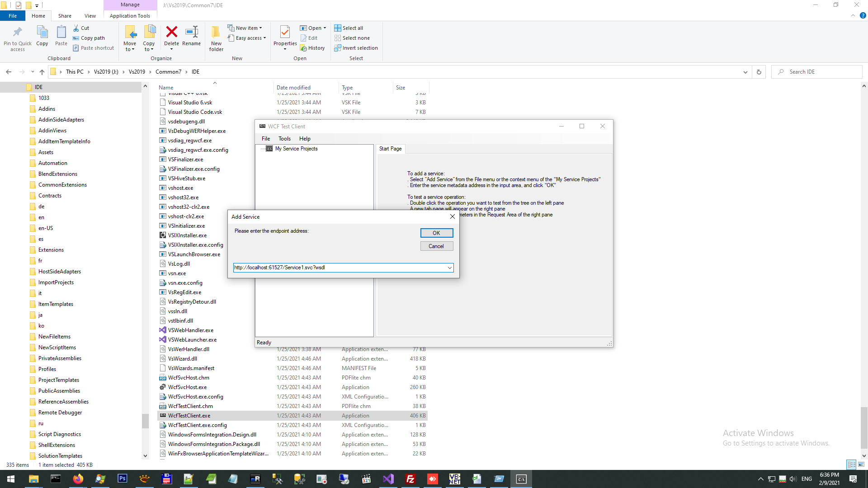
Task: Click the refresh icon beside the address bar
Action: click(x=759, y=72)
